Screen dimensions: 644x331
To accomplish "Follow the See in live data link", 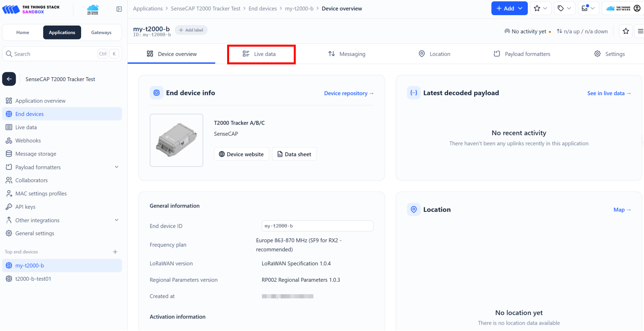I will point(609,93).
